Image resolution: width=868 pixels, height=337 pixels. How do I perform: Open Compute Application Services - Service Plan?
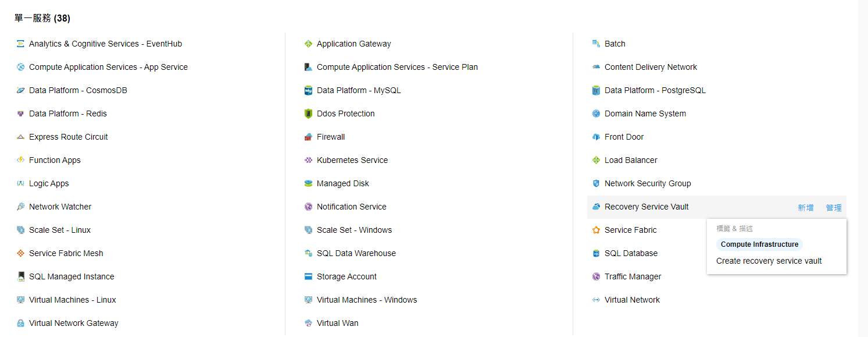pos(397,67)
